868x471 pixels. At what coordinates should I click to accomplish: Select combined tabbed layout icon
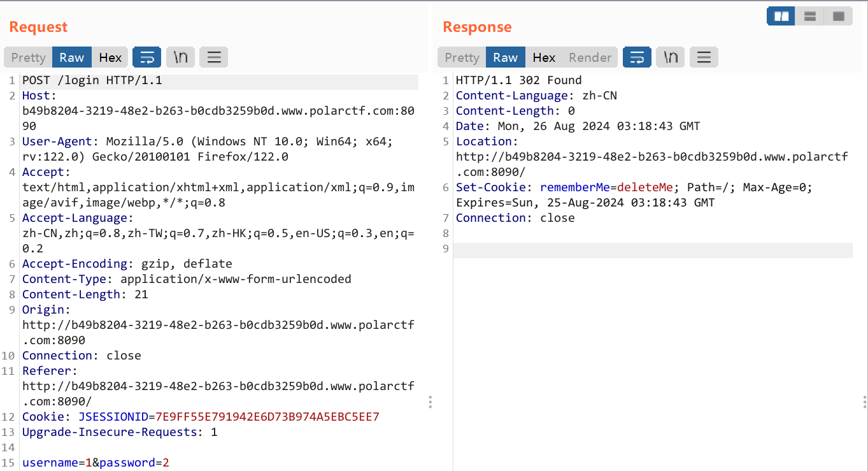click(x=839, y=17)
